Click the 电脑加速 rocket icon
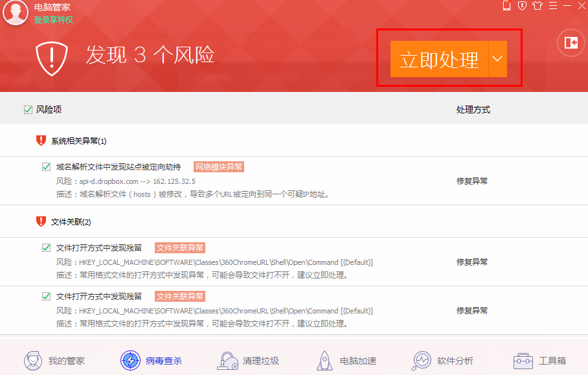Viewport: 588px width, 375px height. tap(324, 361)
